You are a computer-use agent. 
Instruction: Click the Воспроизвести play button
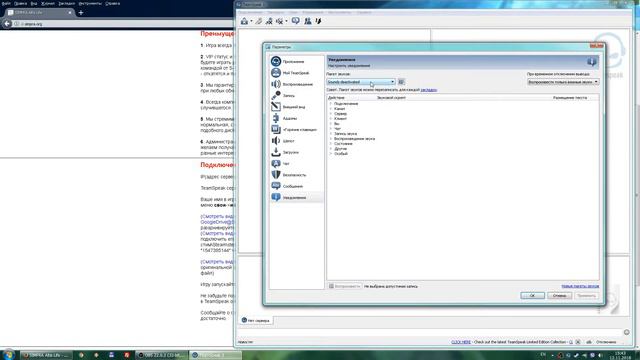click(345, 287)
